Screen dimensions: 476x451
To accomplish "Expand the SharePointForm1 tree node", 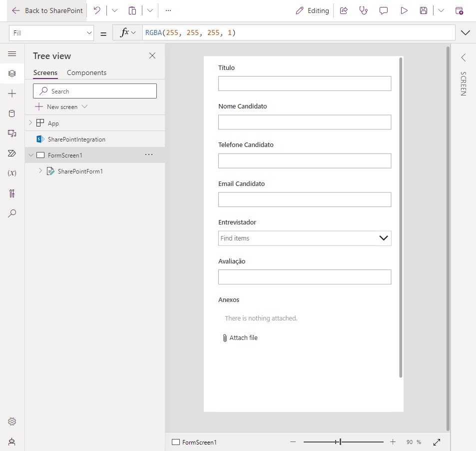I will click(40, 171).
